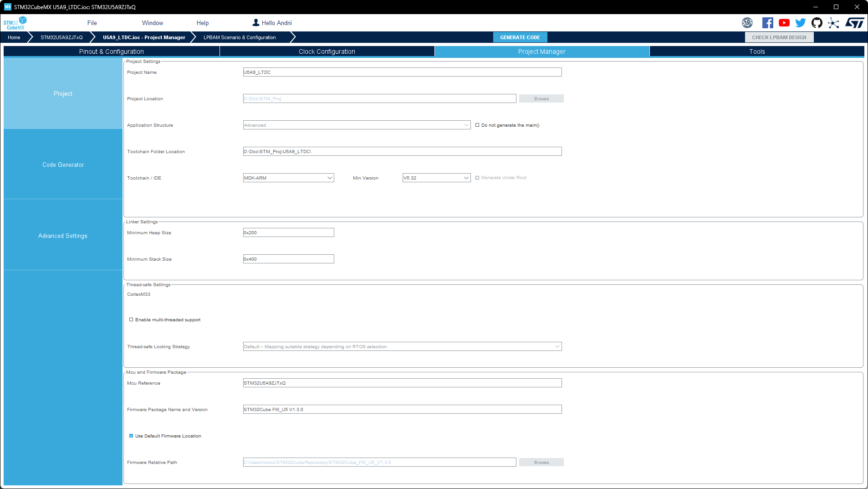Toggle Generate Under Root checkbox

click(477, 178)
